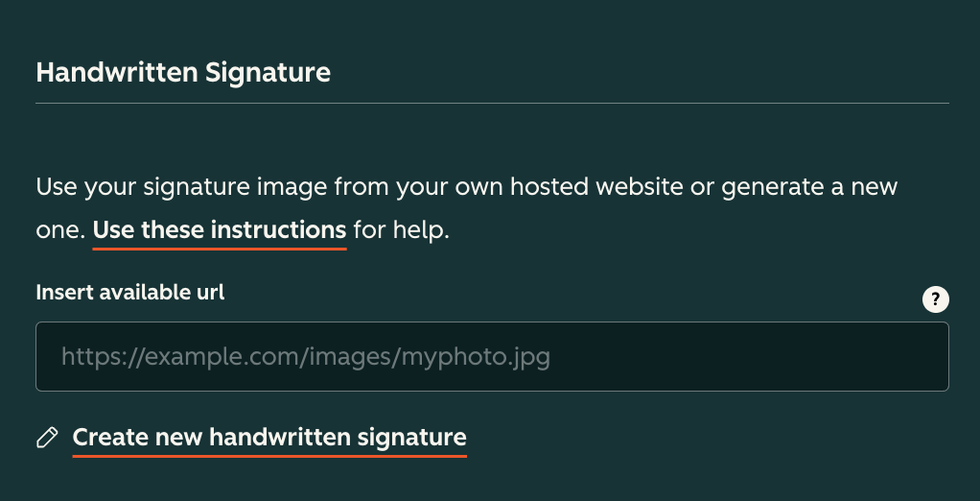Click the example.com placeholder text in field
The width and height of the screenshot is (980, 501).
click(305, 358)
